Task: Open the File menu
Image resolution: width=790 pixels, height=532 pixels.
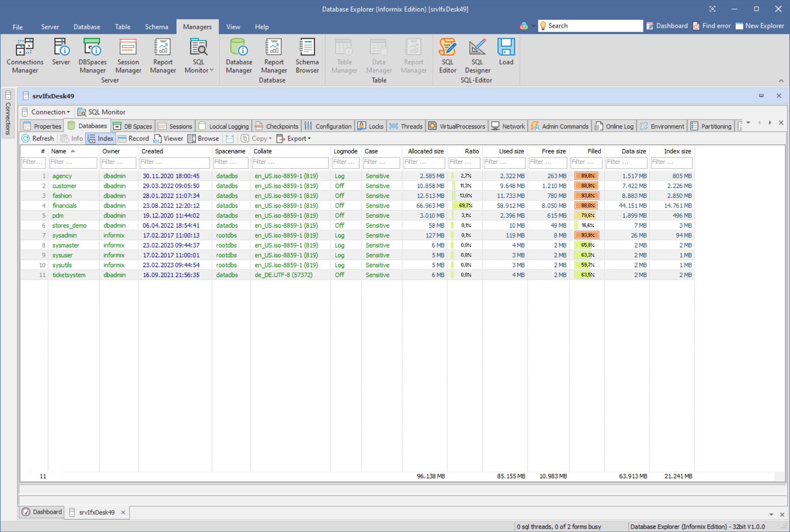Action: point(18,27)
